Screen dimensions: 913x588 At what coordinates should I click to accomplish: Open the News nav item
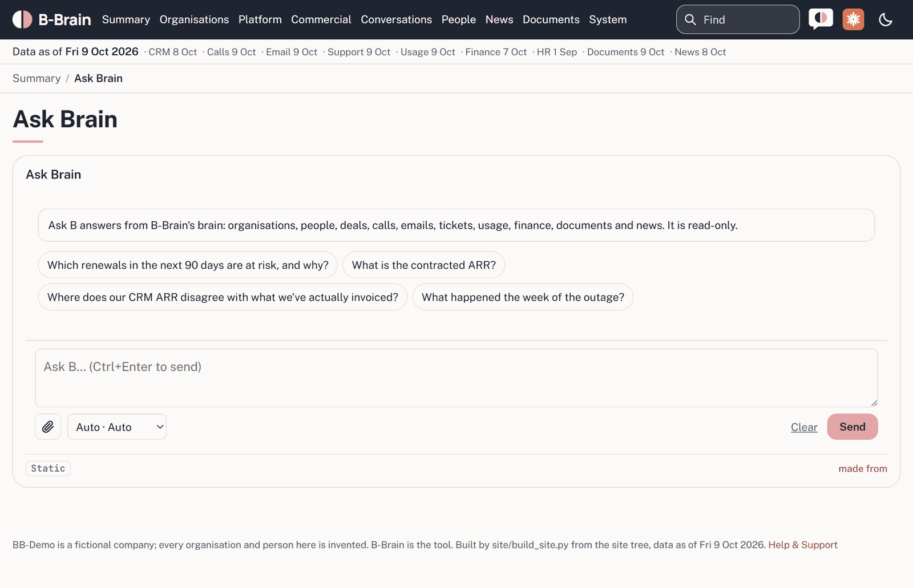point(499,19)
